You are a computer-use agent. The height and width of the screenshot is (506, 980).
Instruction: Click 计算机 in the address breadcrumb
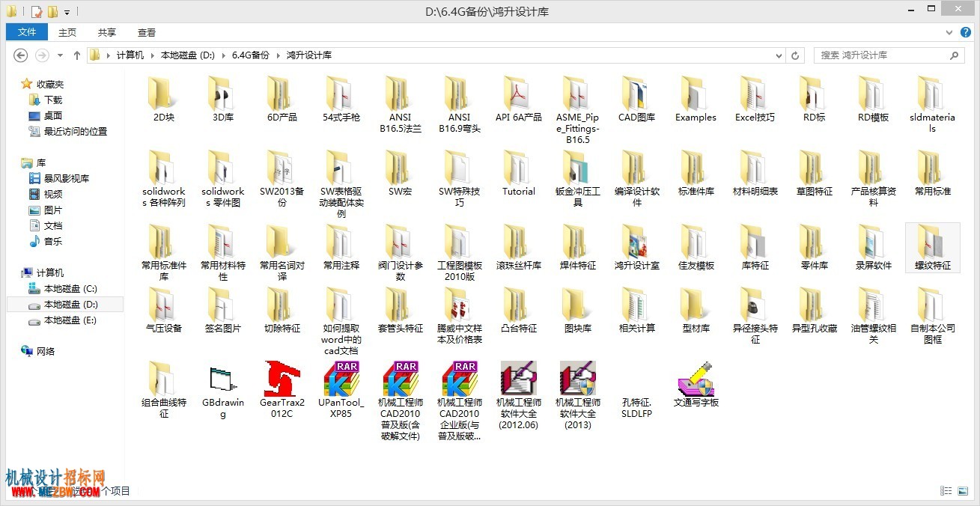point(130,55)
